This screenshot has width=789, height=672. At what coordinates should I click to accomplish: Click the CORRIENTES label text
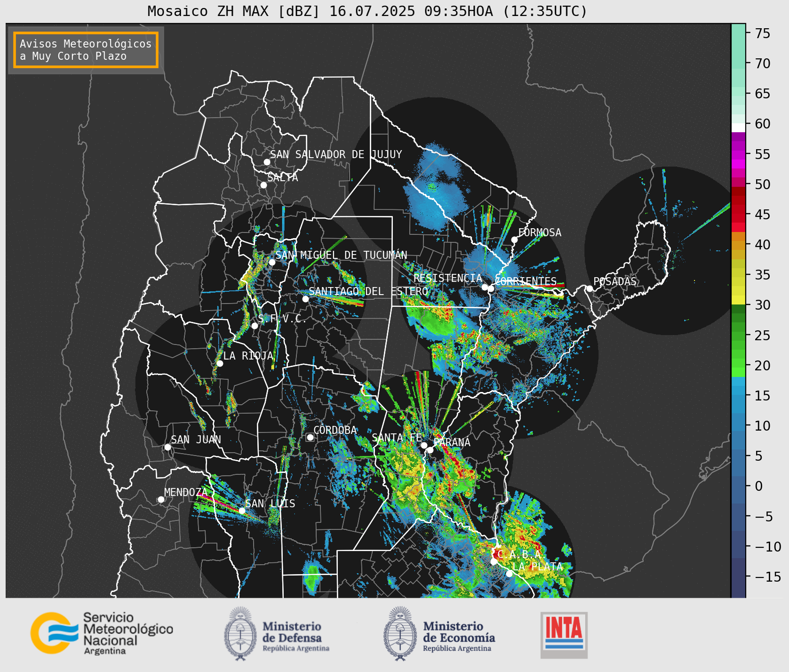click(x=526, y=281)
